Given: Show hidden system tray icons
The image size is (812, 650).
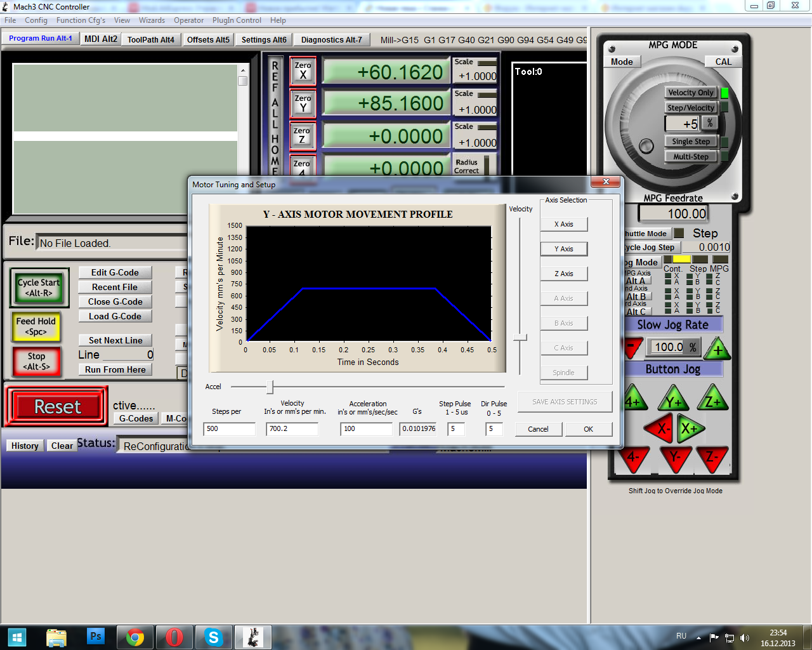Looking at the screenshot, I should (x=698, y=637).
